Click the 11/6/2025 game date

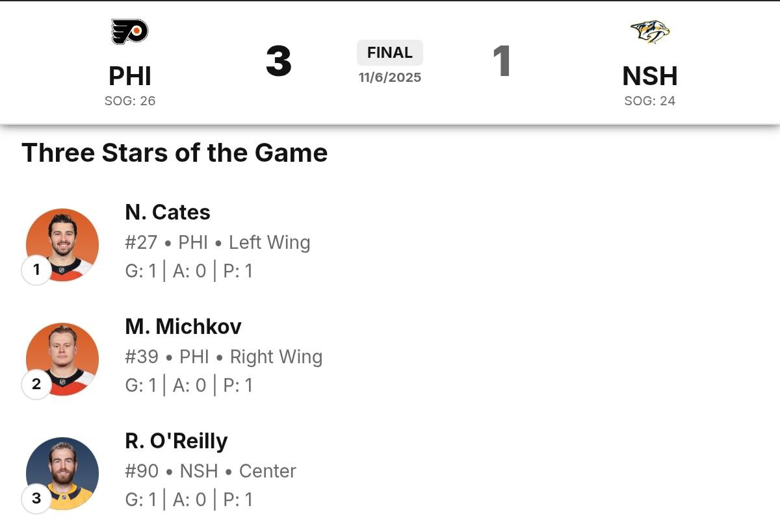pos(390,77)
